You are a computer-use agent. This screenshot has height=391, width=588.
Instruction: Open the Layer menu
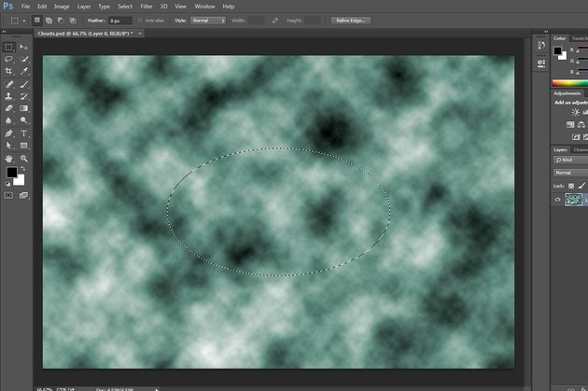(x=84, y=7)
